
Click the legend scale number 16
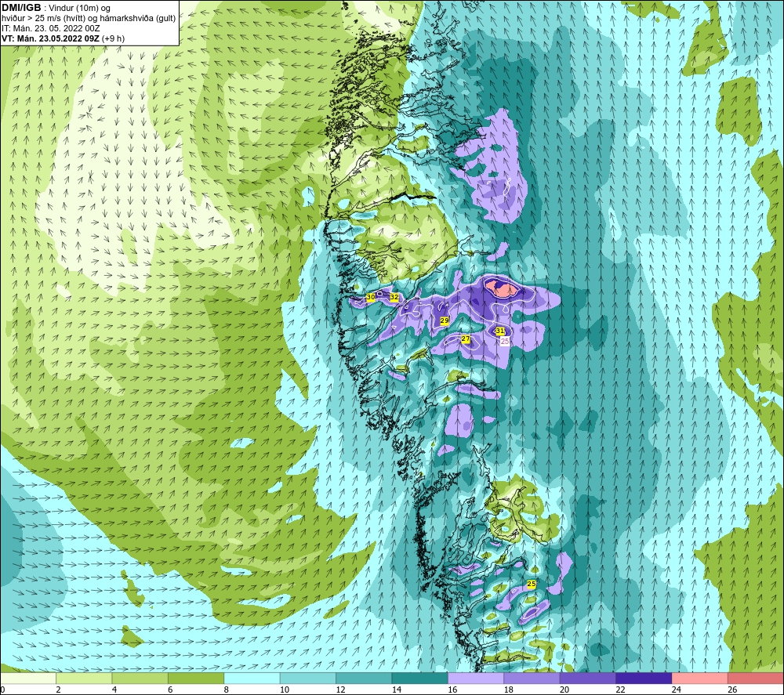(452, 690)
